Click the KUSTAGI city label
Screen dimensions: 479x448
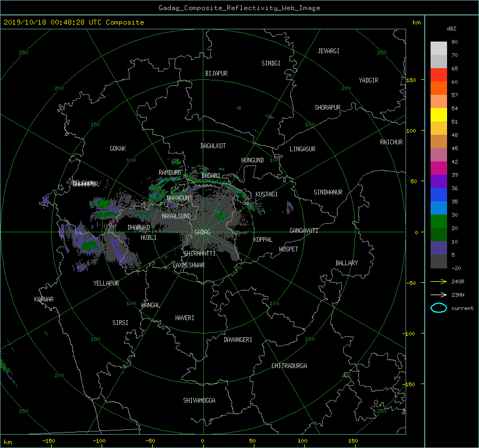click(x=267, y=194)
